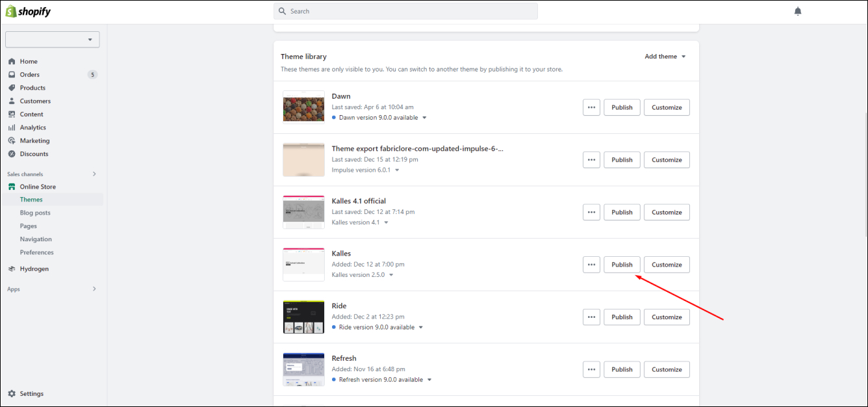Screen dimensions: 868x407
Task: Click the Home sidebar icon
Action: point(12,61)
